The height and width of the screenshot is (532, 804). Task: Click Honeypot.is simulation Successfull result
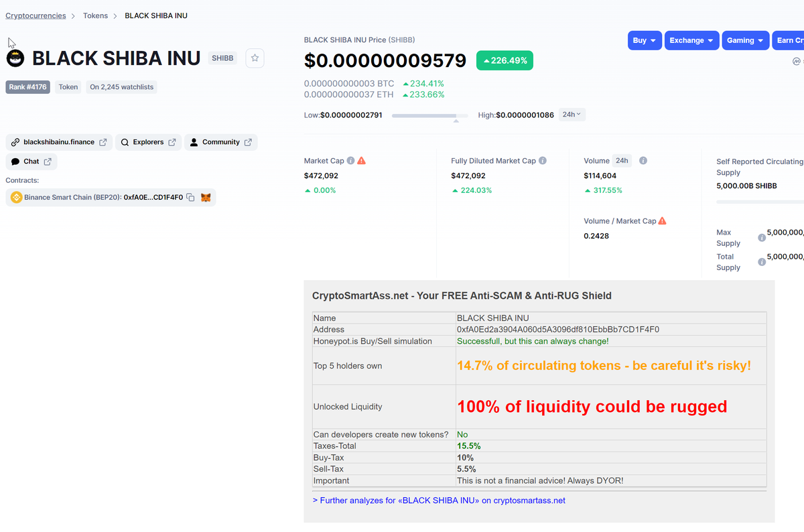point(533,341)
